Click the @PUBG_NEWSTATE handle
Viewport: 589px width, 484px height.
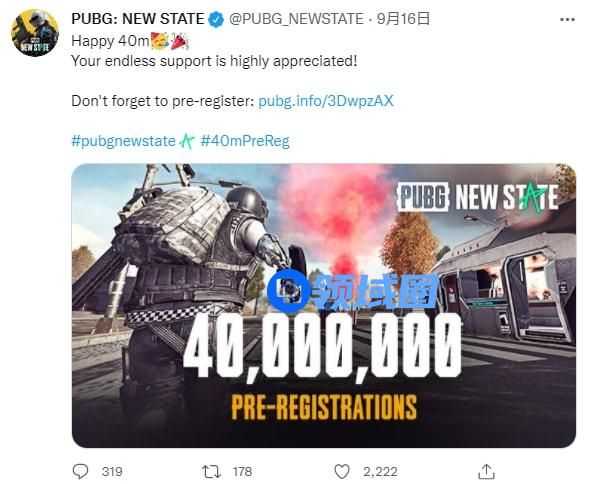click(296, 19)
